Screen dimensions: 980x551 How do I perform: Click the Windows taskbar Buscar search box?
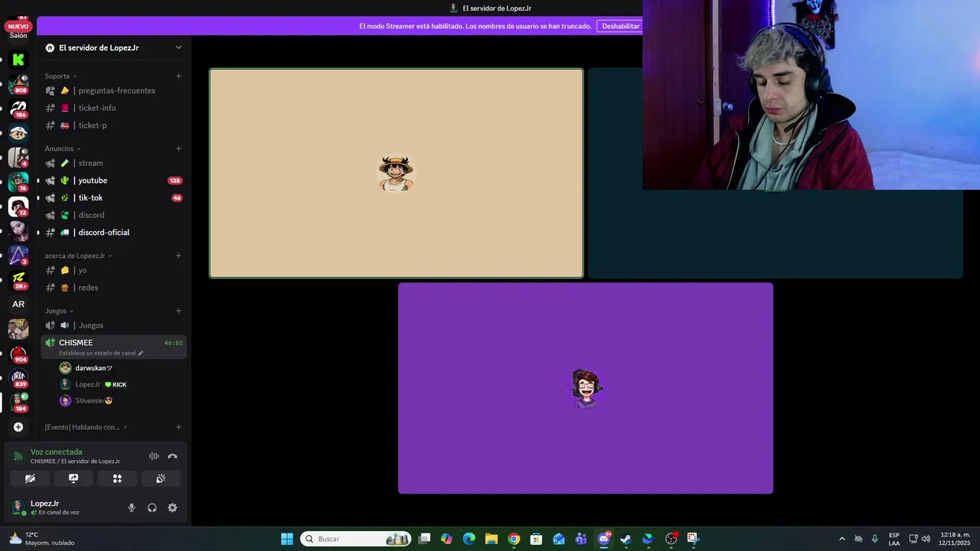pos(355,539)
